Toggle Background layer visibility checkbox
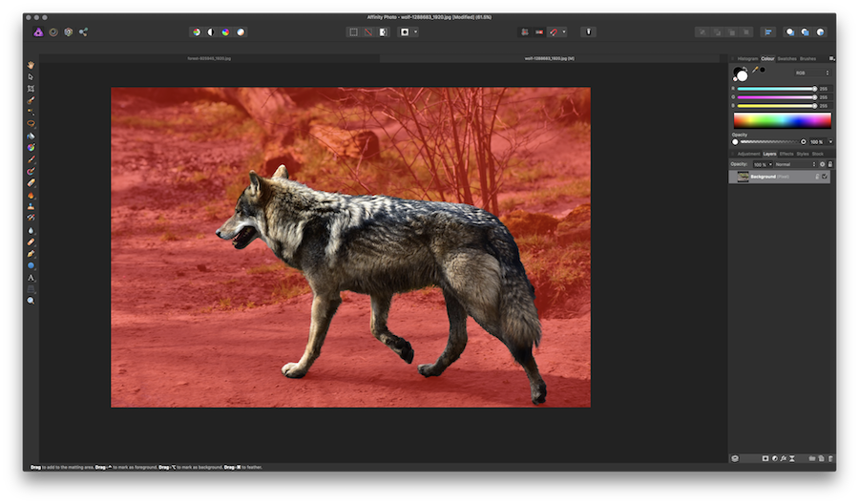The image size is (859, 504). (825, 177)
